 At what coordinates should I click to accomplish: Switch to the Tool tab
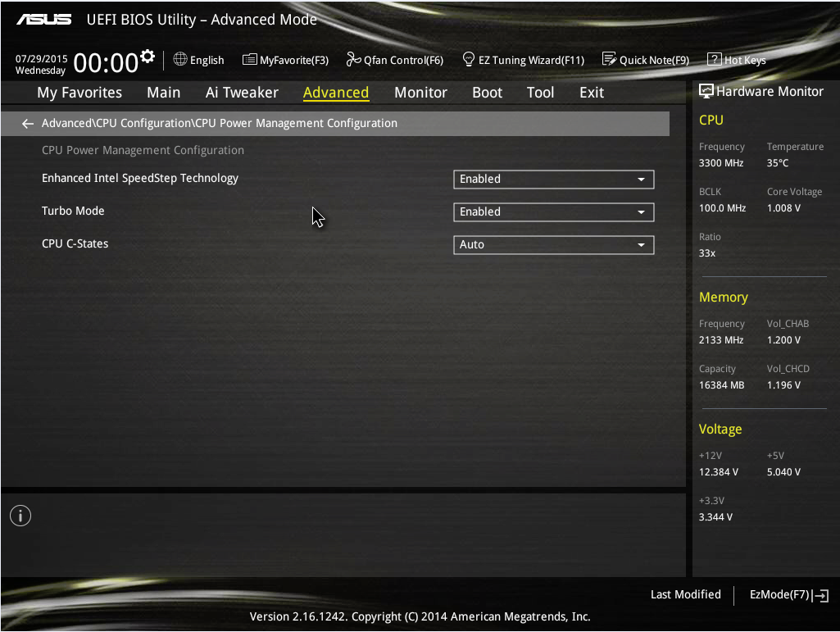point(540,93)
